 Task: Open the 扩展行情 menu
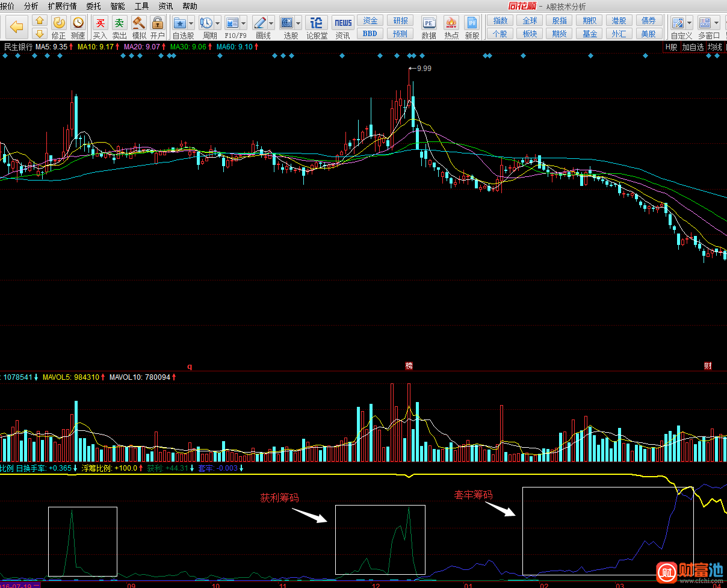click(x=63, y=6)
